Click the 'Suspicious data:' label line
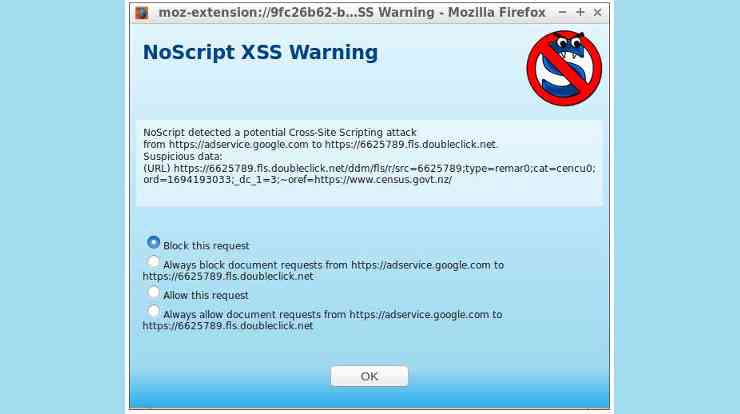The height and width of the screenshot is (414, 740). tap(183, 156)
